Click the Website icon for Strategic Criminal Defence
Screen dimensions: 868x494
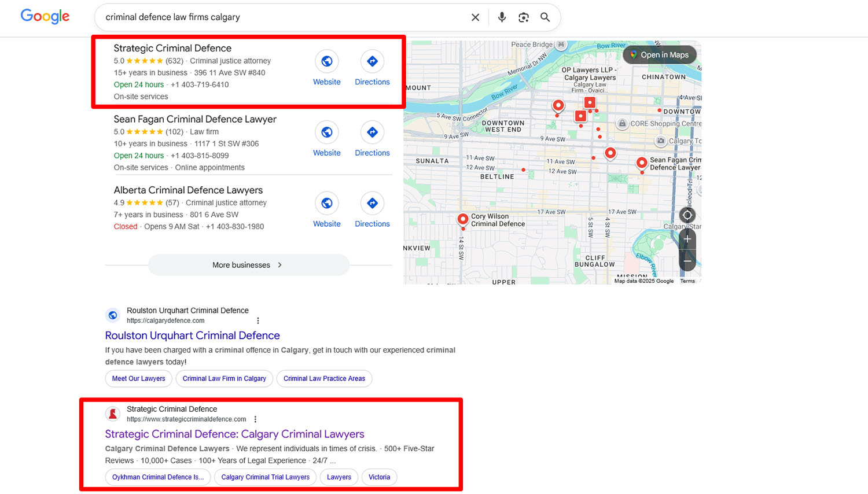point(326,61)
